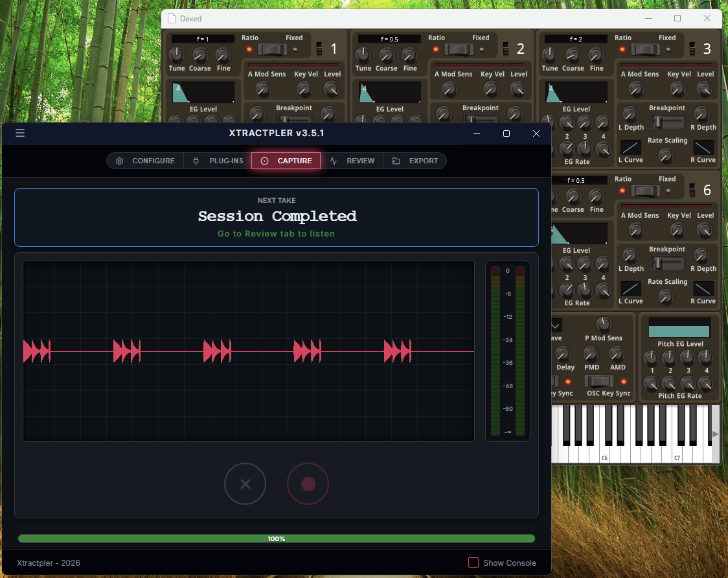
Task: Click operator 1 EG Level envelope display
Action: pyautogui.click(x=203, y=92)
